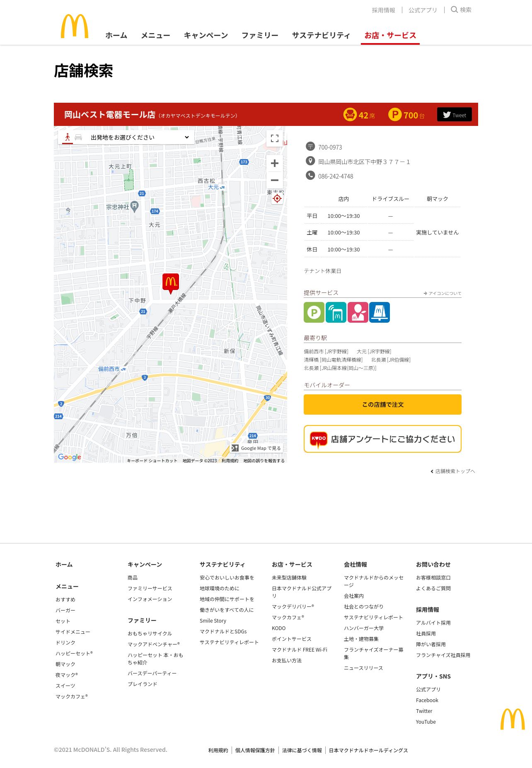Screen dimensions: 532x768
Task: Open footer link YouTube
Action: [426, 722]
